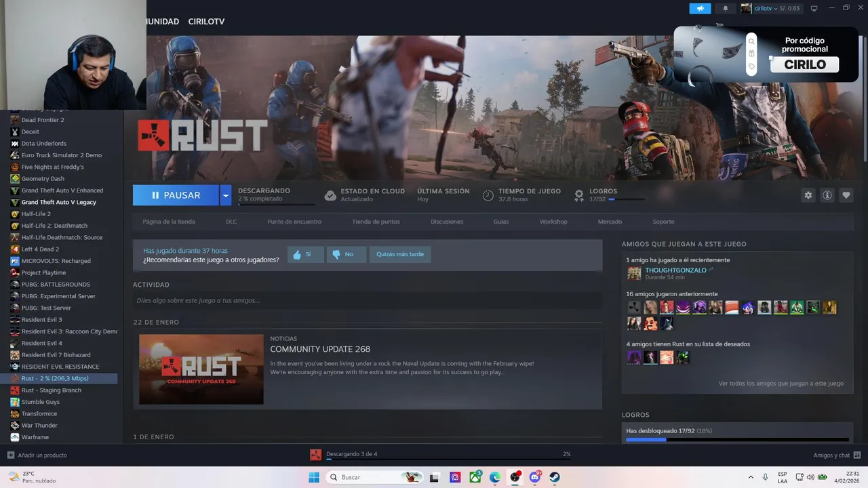868x488 pixels.
Task: Click the header achievements progress bar 17/92
Action: pos(627,199)
